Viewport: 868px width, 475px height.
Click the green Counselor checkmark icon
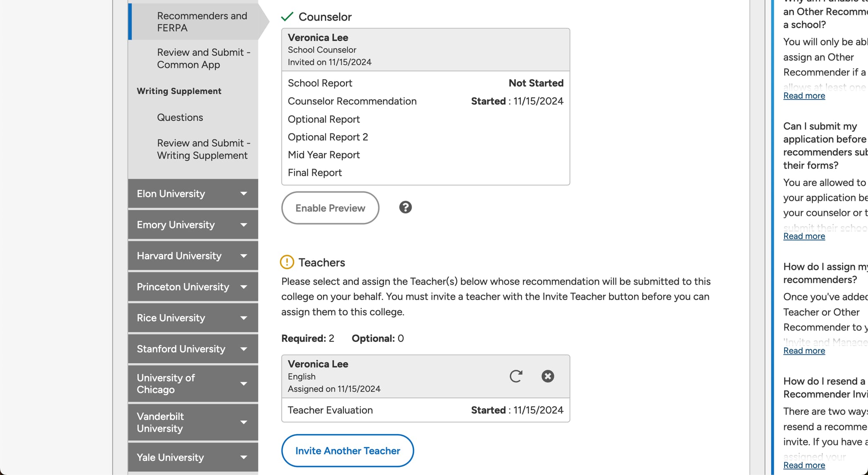point(287,17)
